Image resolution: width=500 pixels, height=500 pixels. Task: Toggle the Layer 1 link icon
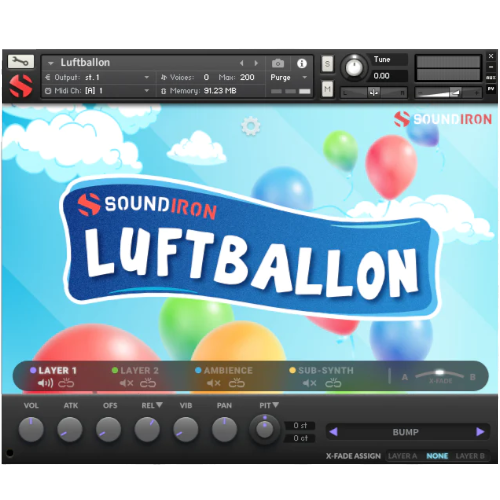coord(66,383)
